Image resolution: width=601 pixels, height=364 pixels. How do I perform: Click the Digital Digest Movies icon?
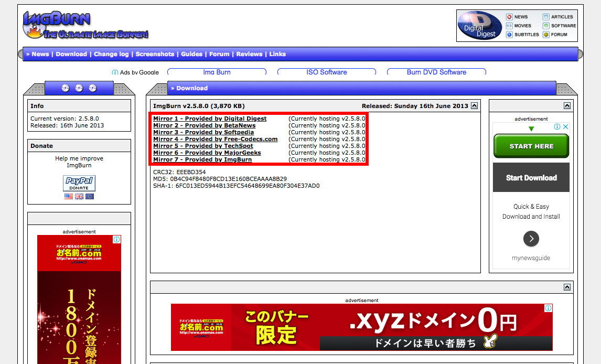(509, 26)
